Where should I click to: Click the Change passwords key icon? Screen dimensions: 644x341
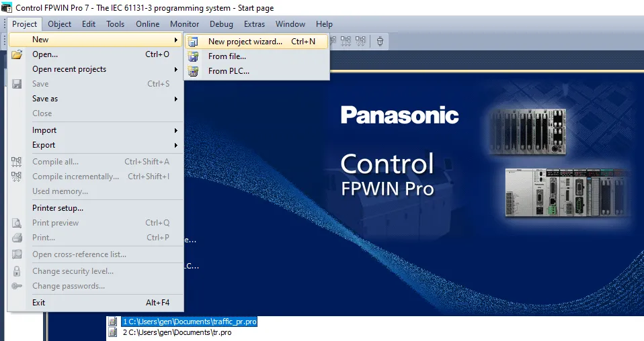click(x=17, y=286)
